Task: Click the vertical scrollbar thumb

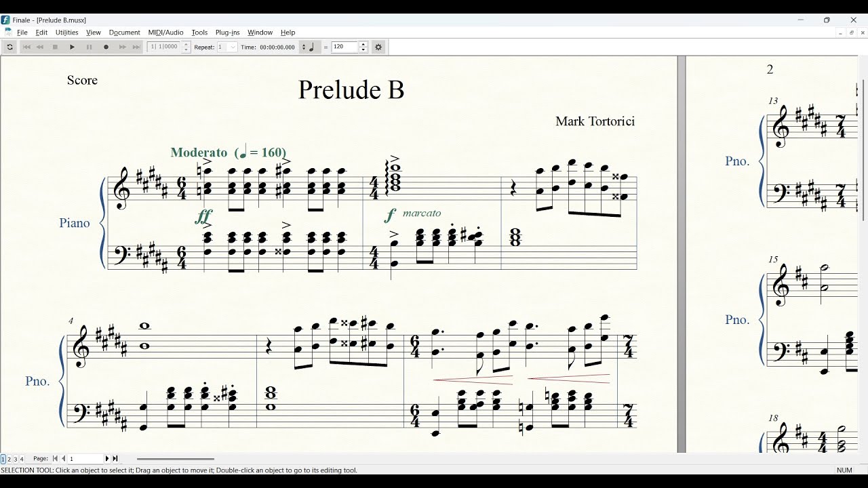Action: [863, 149]
